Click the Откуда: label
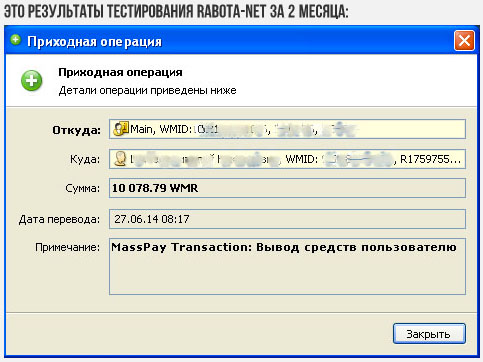483x362 pixels. (x=76, y=130)
